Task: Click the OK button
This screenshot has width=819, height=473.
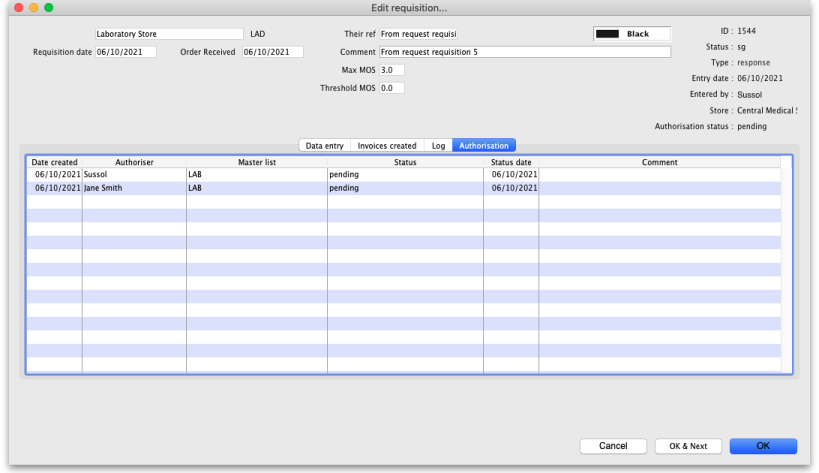Action: point(763,446)
